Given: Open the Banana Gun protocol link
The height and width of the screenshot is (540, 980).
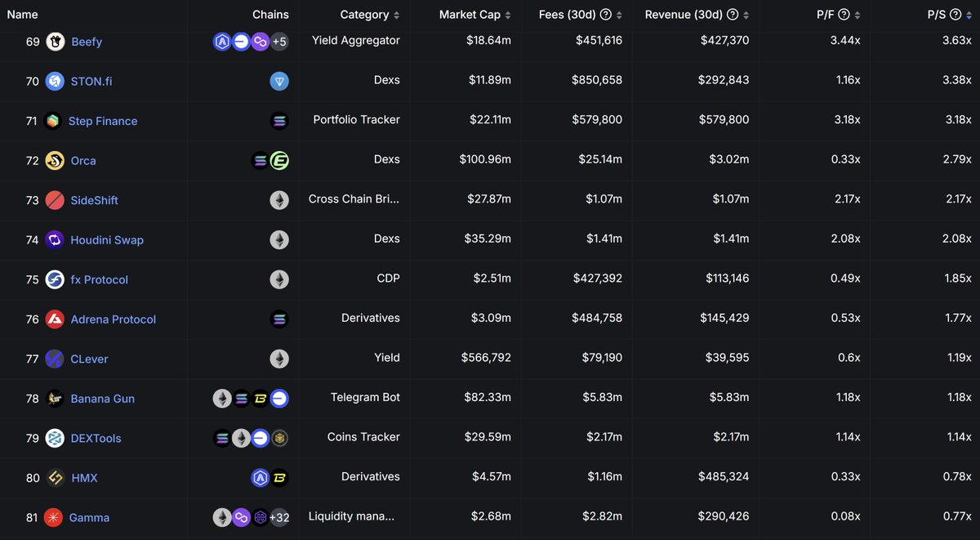Looking at the screenshot, I should coord(103,399).
